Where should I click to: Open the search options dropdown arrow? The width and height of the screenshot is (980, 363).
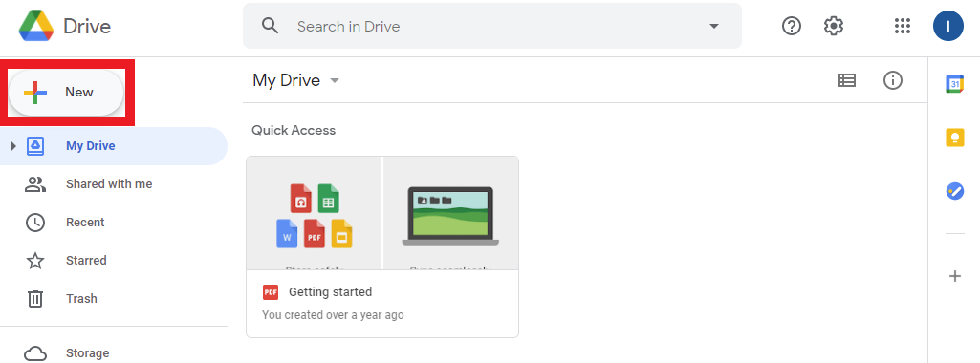click(x=714, y=26)
